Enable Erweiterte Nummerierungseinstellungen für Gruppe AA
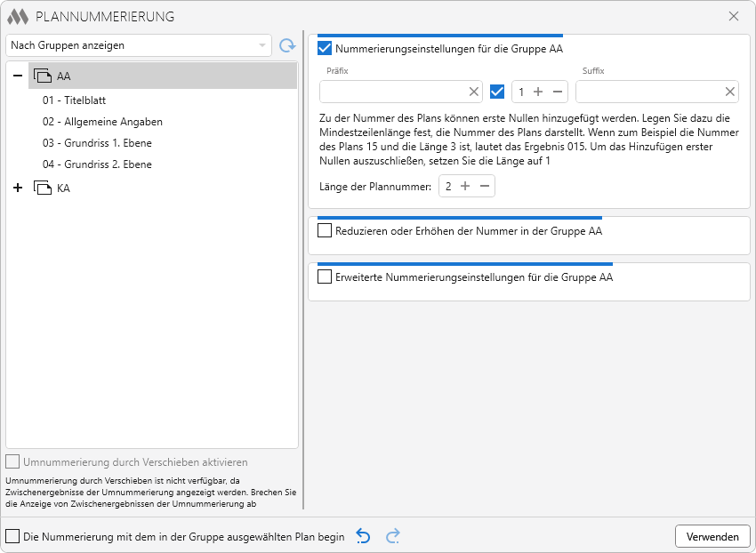The width and height of the screenshot is (756, 553). pos(325,277)
